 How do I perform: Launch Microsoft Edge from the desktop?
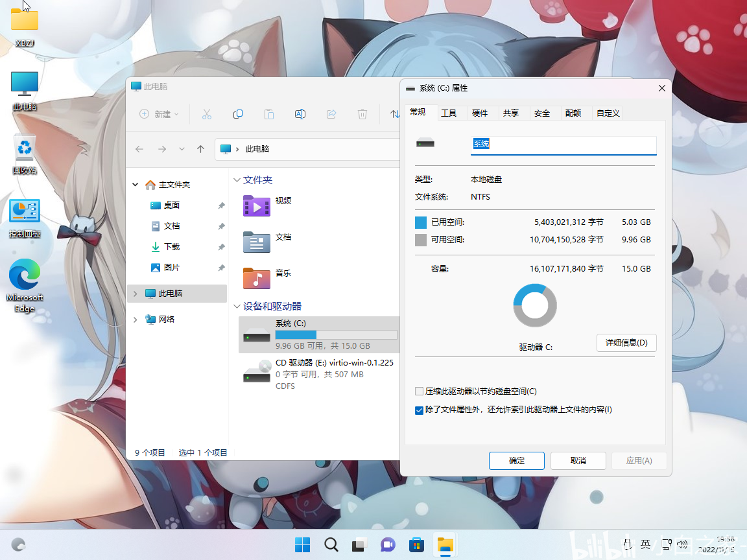tap(24, 286)
